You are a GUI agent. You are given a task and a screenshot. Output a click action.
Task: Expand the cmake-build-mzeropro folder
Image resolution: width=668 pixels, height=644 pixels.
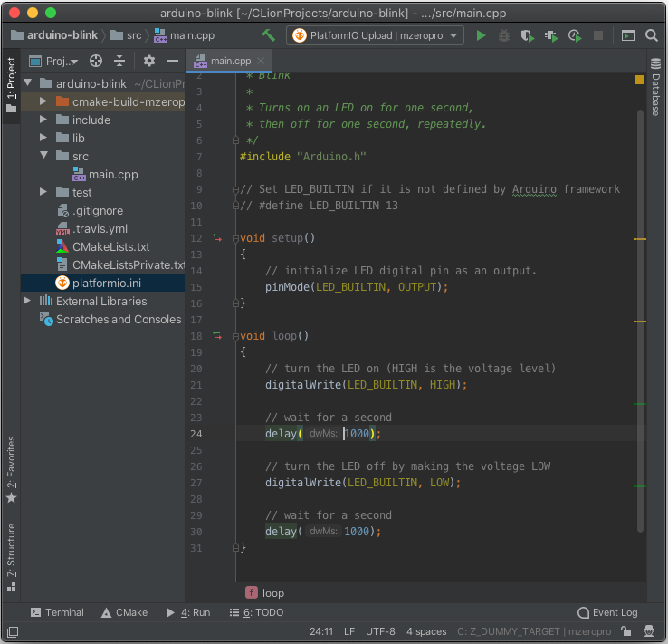(x=43, y=101)
